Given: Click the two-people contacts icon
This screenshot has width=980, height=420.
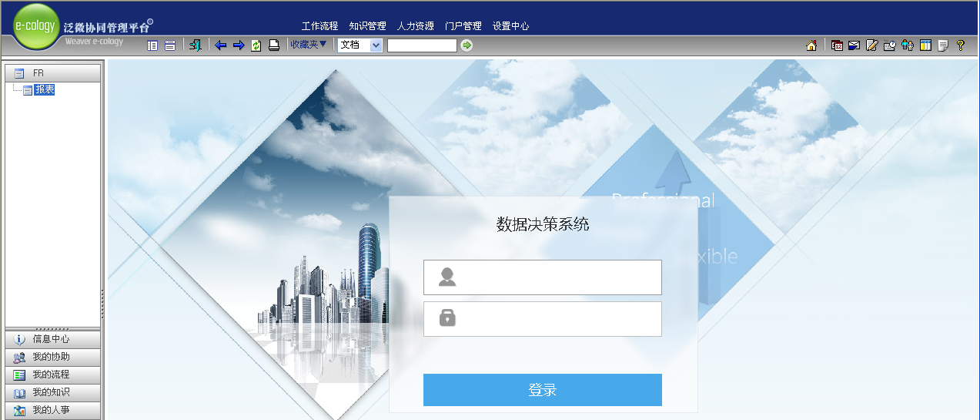Looking at the screenshot, I should pos(908,45).
